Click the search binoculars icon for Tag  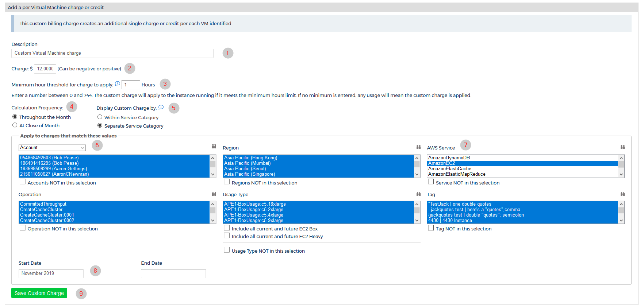(623, 194)
